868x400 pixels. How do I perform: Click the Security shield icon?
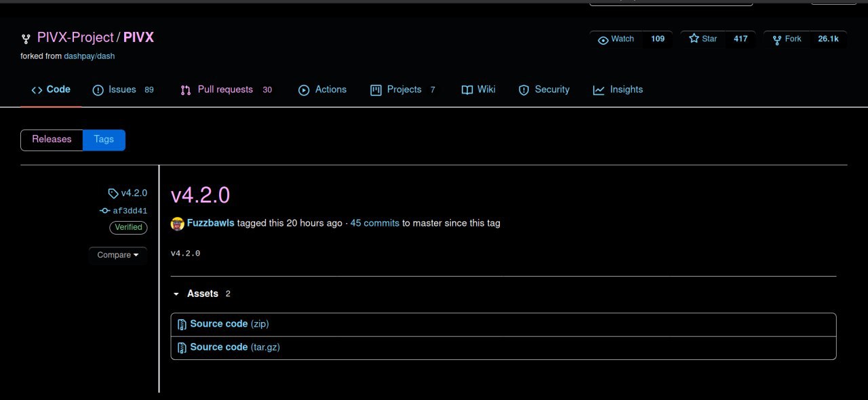(x=524, y=90)
